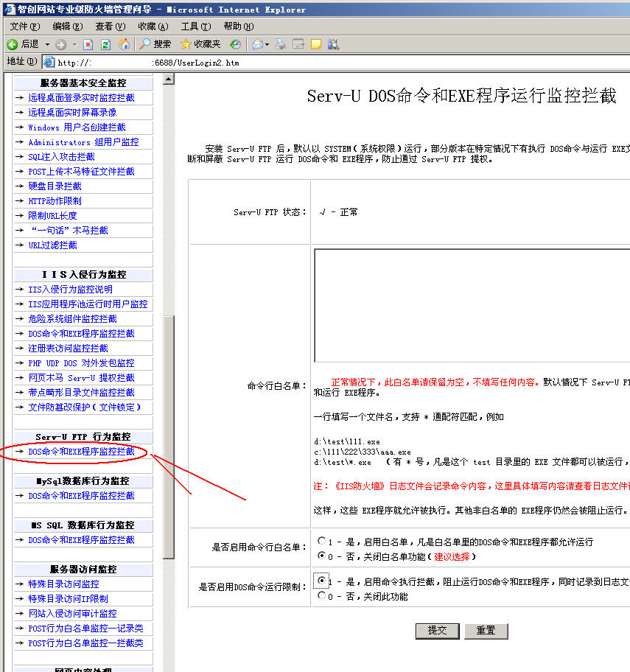Open 带点畸形目录文件监控拦截 link

pyautogui.click(x=82, y=393)
